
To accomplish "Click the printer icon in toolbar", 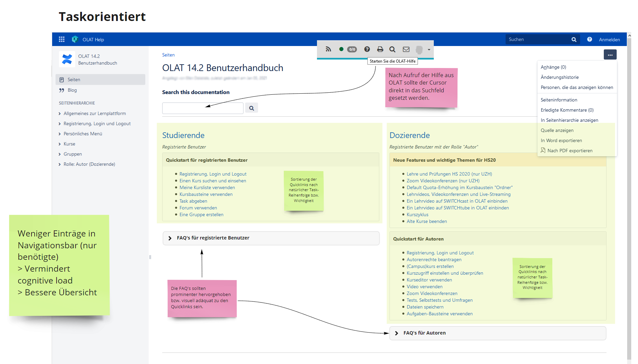I will [380, 49].
